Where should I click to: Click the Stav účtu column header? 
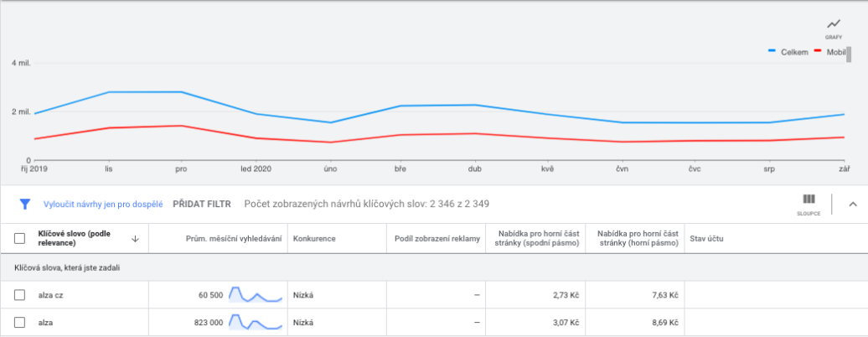pyautogui.click(x=706, y=239)
